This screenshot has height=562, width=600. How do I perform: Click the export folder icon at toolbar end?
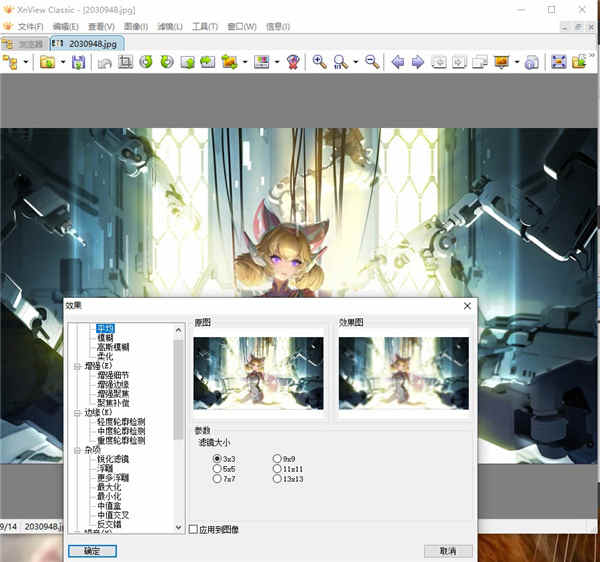pyautogui.click(x=579, y=62)
